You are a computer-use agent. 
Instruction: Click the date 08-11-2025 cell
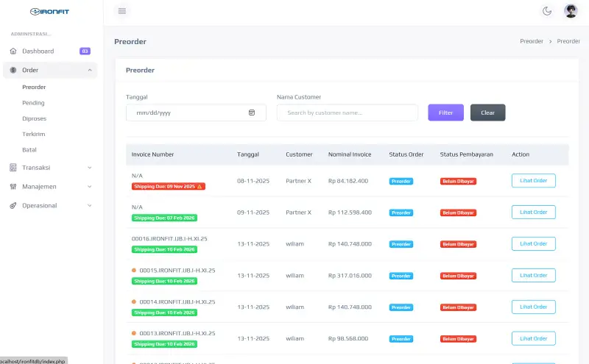tap(253, 181)
